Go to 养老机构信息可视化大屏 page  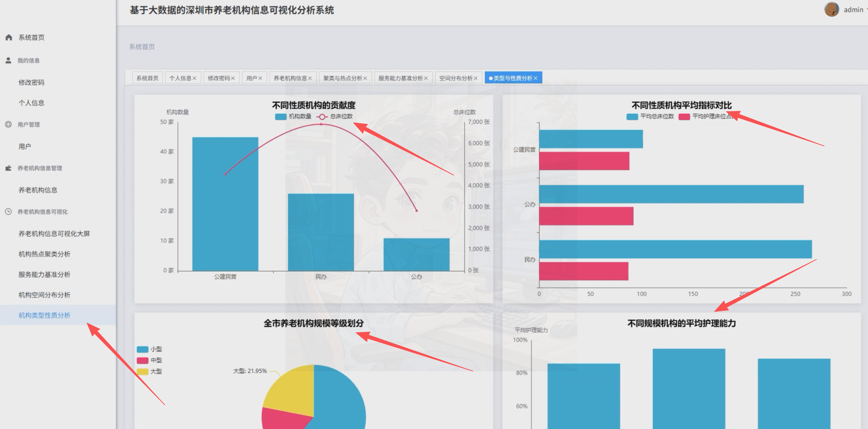[54, 234]
